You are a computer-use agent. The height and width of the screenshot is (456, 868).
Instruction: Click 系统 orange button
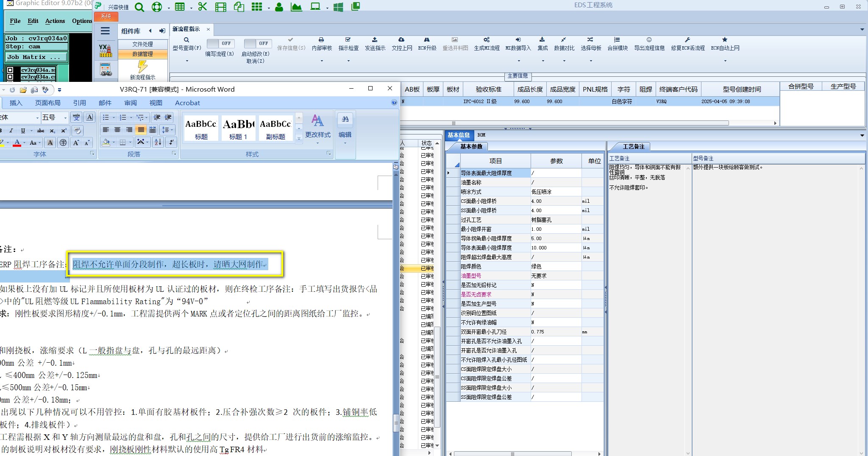pyautogui.click(x=106, y=17)
